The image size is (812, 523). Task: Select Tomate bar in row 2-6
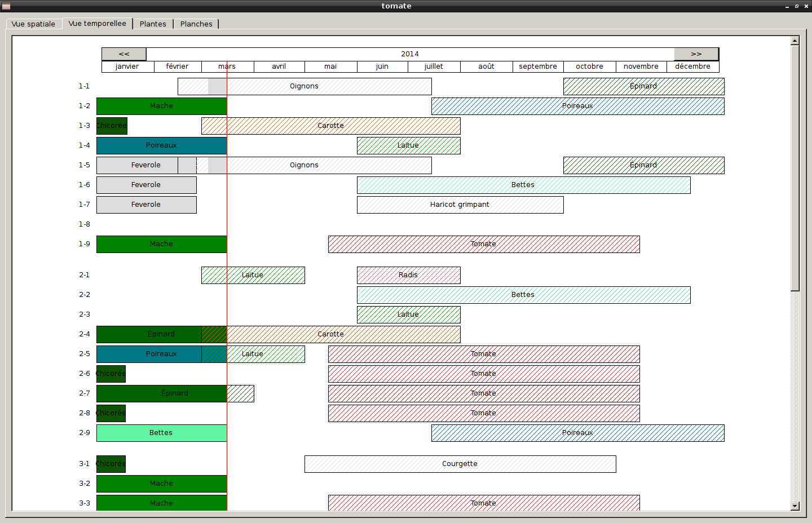484,374
